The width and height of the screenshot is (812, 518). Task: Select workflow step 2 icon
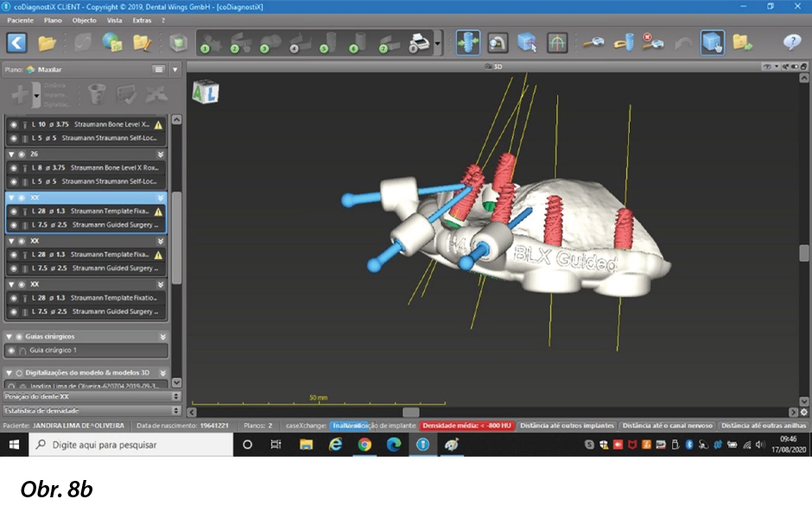240,43
